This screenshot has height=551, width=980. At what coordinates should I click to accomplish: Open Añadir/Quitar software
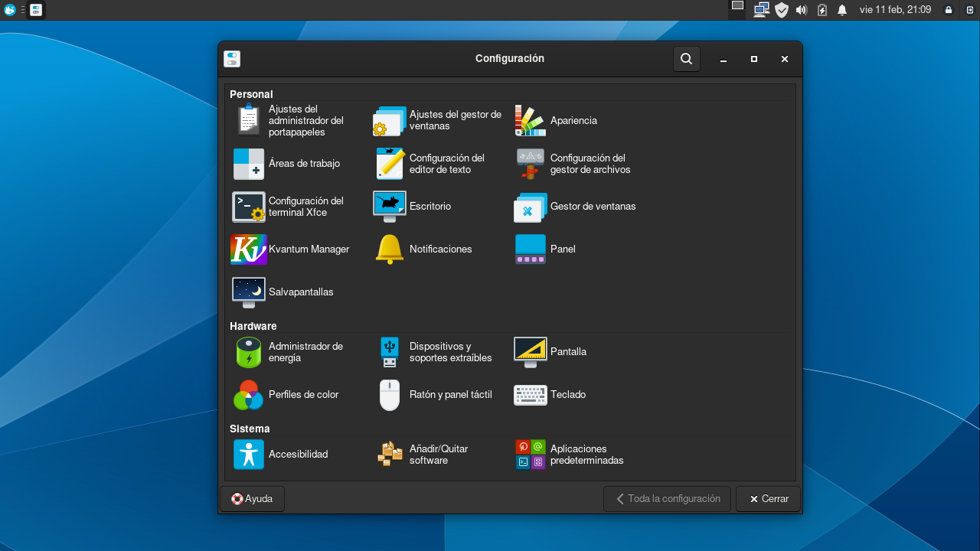(421, 454)
